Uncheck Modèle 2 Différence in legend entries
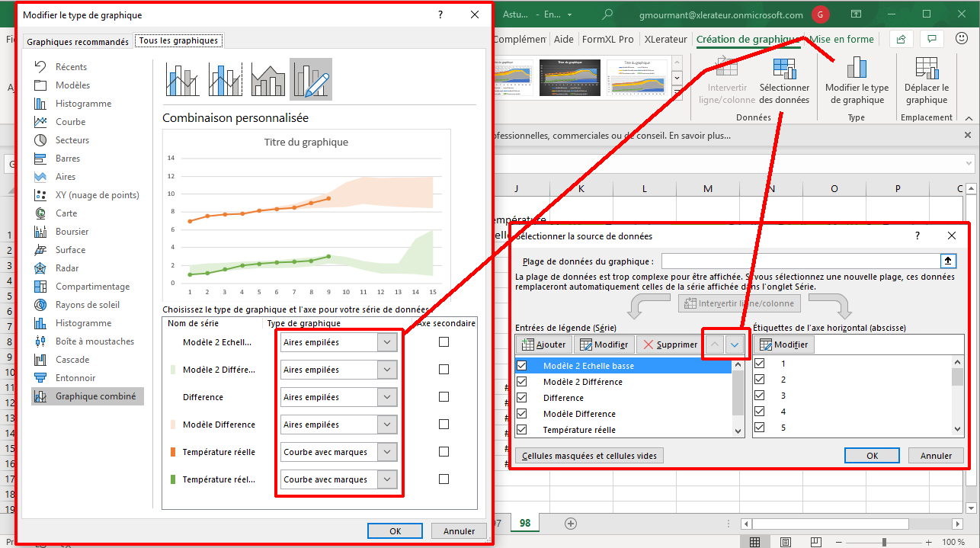 click(522, 382)
